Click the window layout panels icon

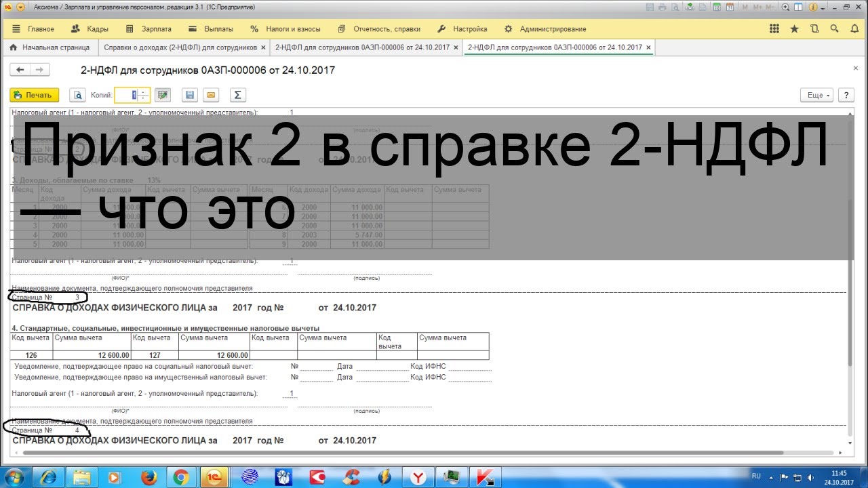799,7
